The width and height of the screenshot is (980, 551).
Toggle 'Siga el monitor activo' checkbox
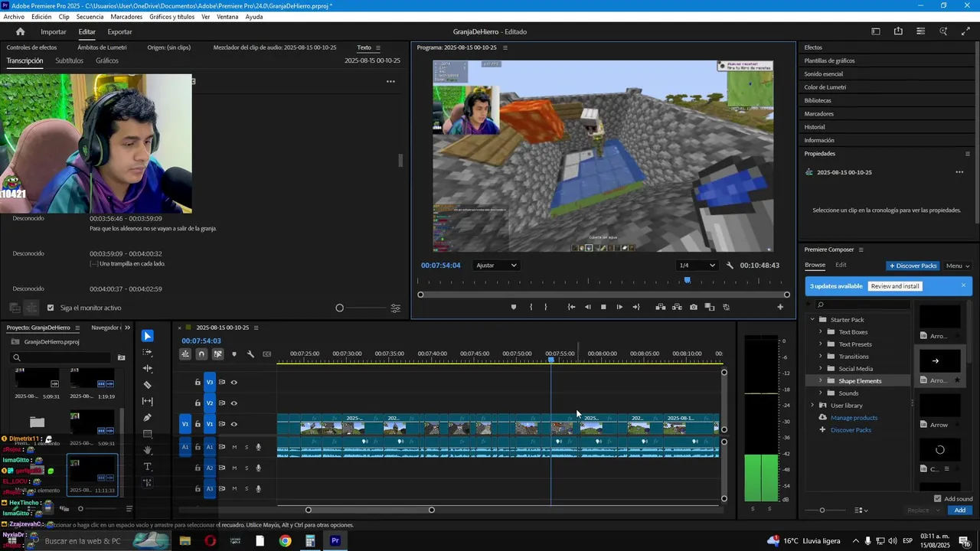(51, 308)
